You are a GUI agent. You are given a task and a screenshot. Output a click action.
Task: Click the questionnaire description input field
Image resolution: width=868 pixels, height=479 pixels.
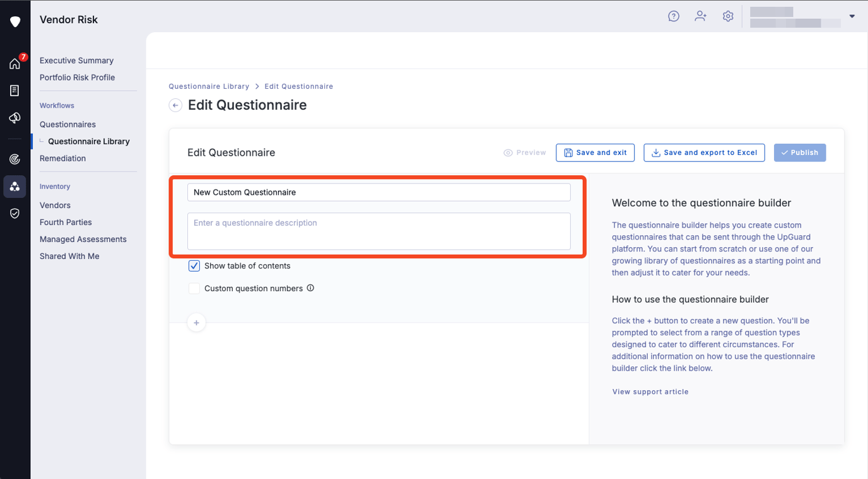pos(378,231)
